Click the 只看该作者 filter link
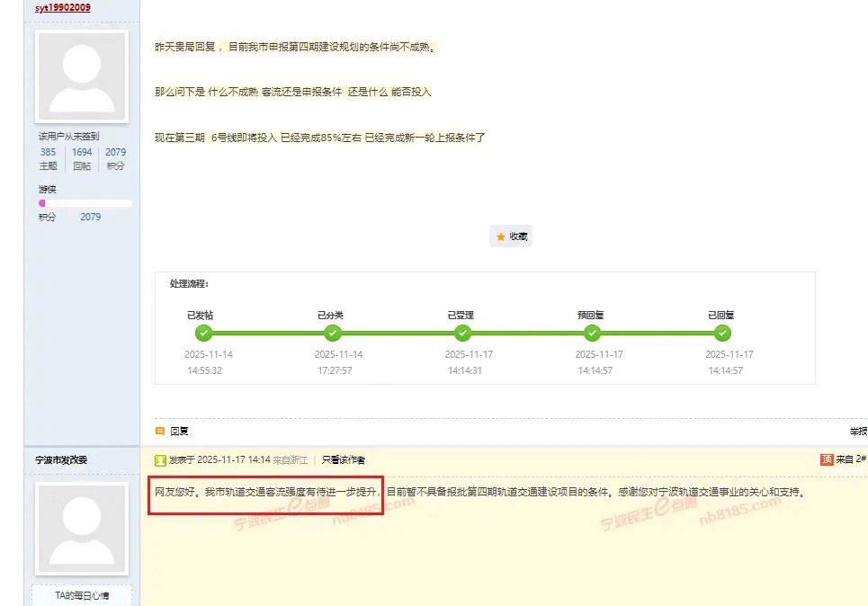 [344, 460]
